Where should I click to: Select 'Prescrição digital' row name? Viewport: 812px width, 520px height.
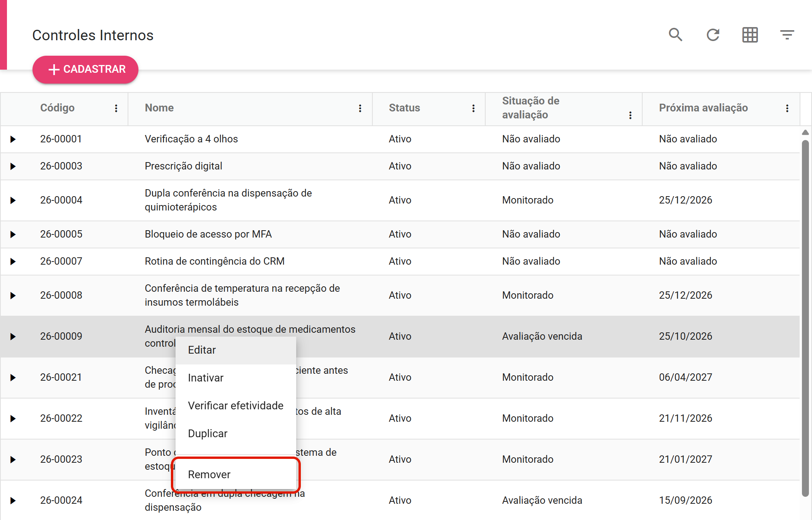coord(183,166)
